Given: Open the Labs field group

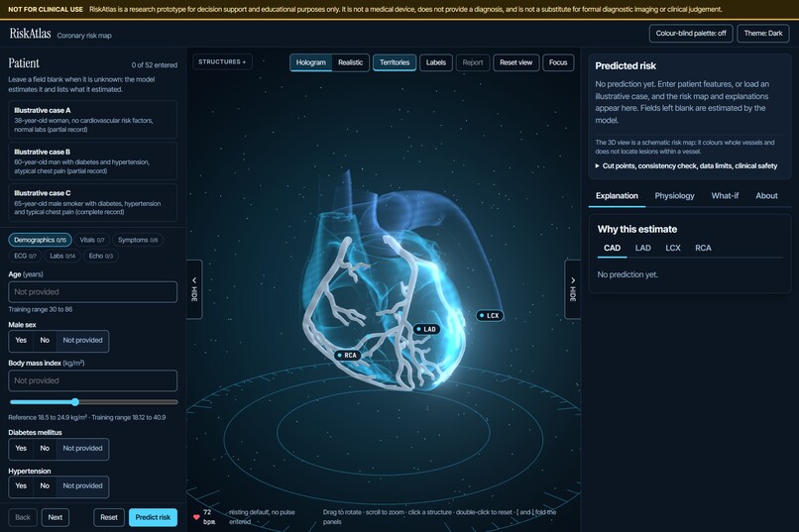Looking at the screenshot, I should coord(62,256).
